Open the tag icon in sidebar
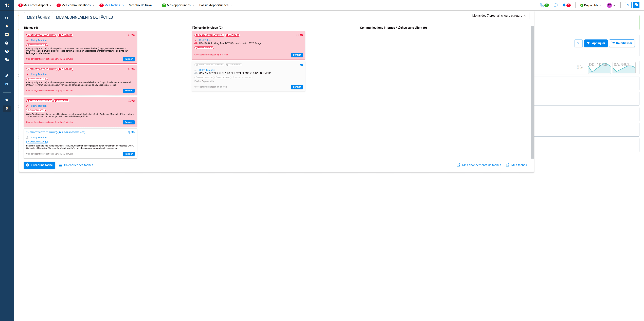 7,100
